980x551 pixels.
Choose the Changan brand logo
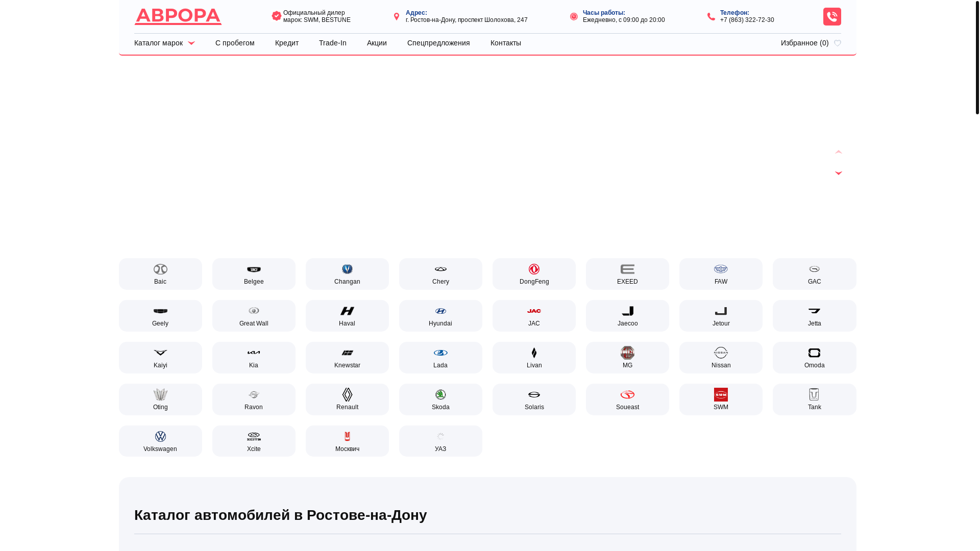[347, 269]
